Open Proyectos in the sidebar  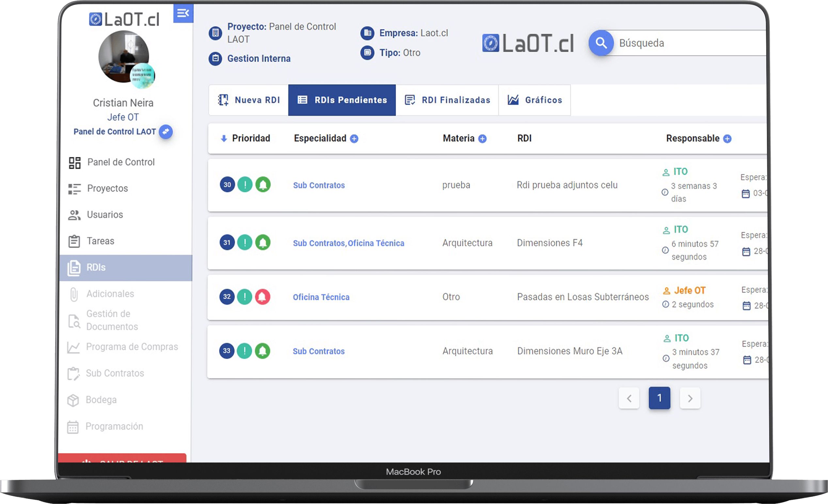[x=107, y=188]
